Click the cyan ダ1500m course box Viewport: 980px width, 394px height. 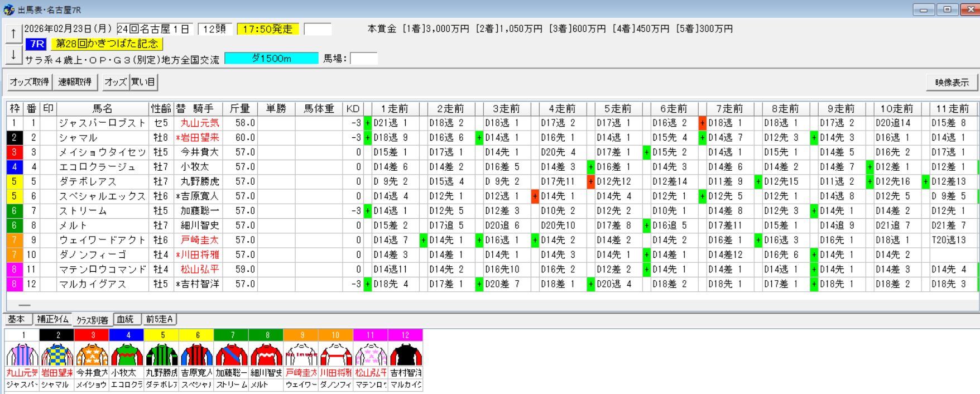(271, 59)
